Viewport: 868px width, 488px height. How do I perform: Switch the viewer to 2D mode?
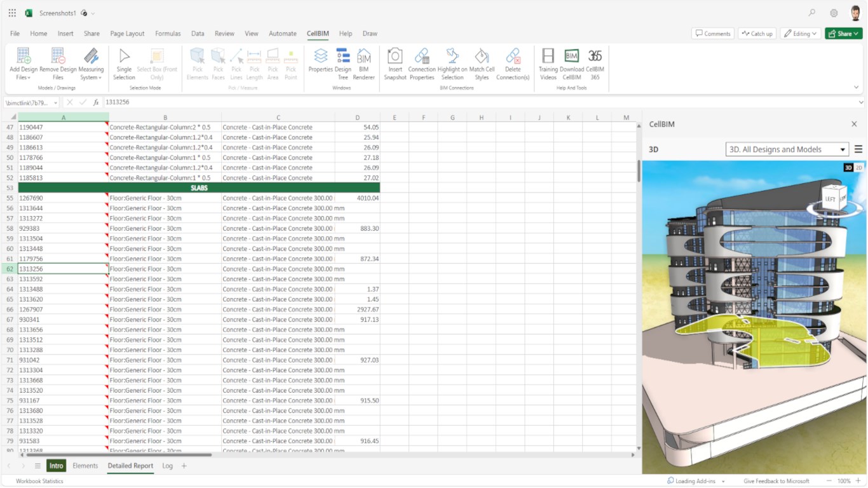point(859,168)
